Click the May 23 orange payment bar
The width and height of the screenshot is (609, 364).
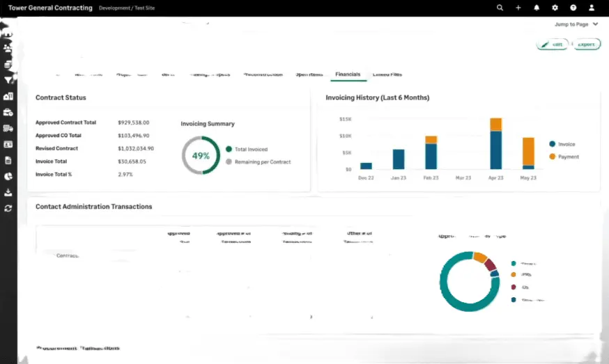point(528,151)
